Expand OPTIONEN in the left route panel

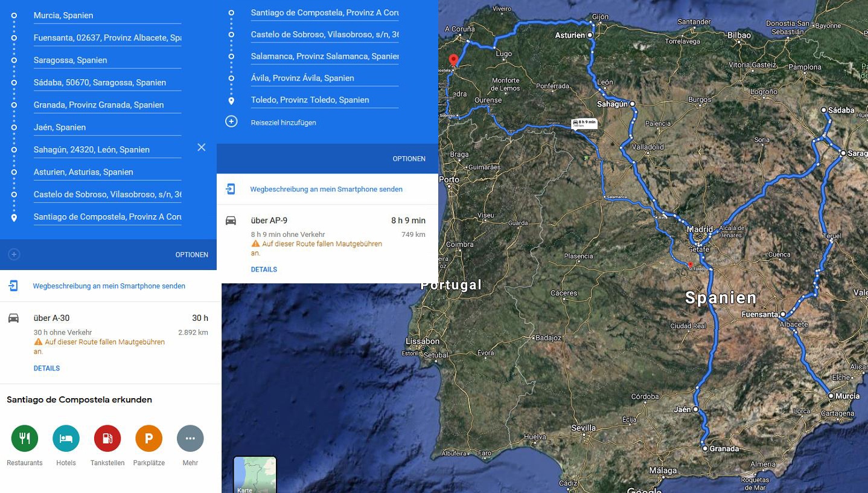[x=191, y=255]
